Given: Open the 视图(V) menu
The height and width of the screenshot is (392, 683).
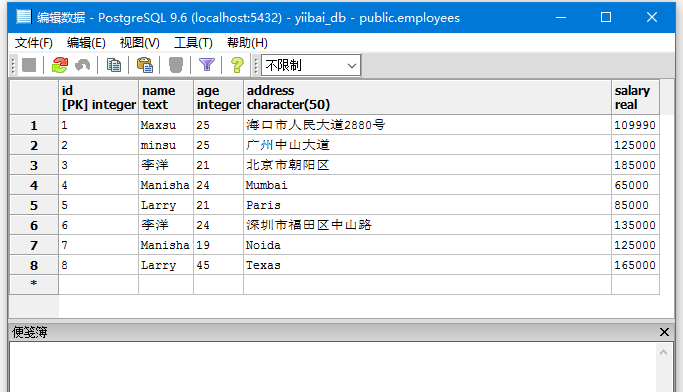Looking at the screenshot, I should [x=139, y=43].
